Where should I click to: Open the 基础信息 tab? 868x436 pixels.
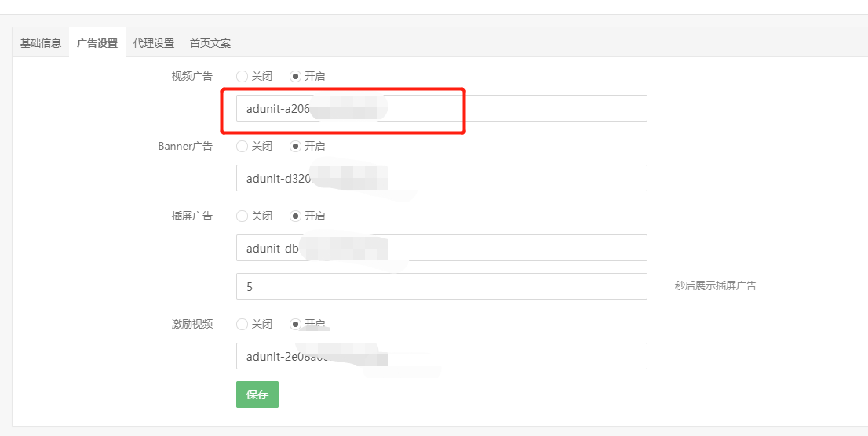click(41, 43)
